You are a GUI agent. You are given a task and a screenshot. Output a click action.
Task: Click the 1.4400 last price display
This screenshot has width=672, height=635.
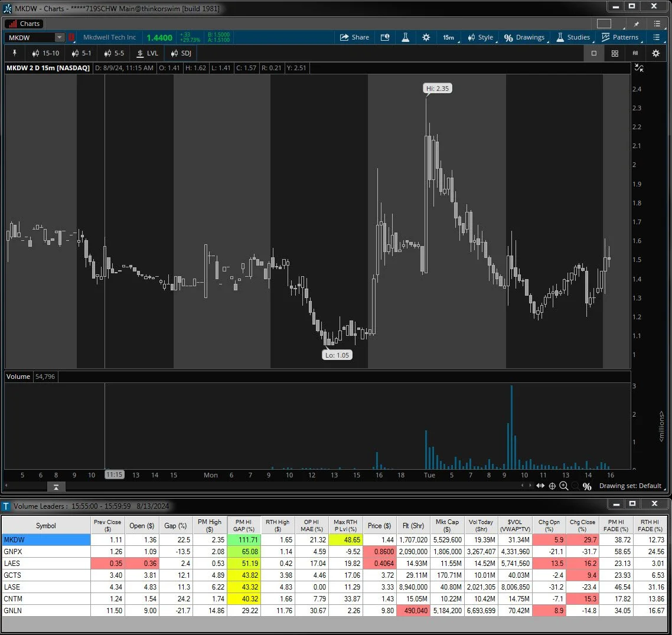coord(159,38)
